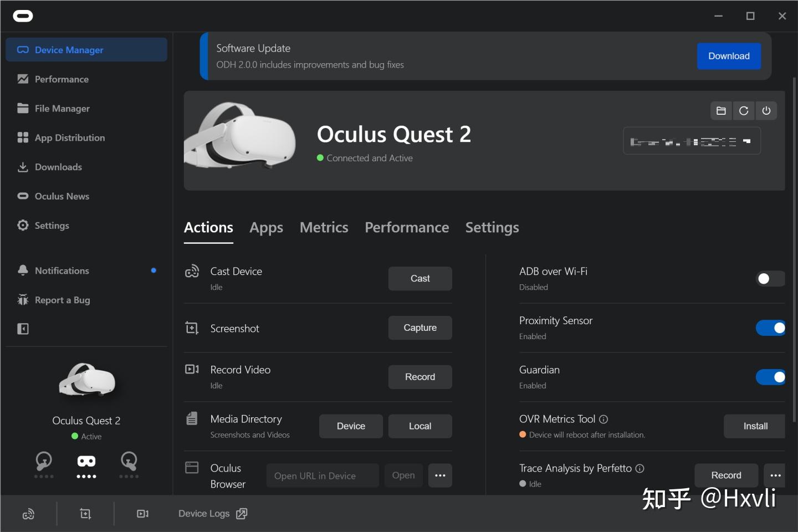This screenshot has width=798, height=532.
Task: Turn off the Guardian toggle
Action: click(x=771, y=377)
